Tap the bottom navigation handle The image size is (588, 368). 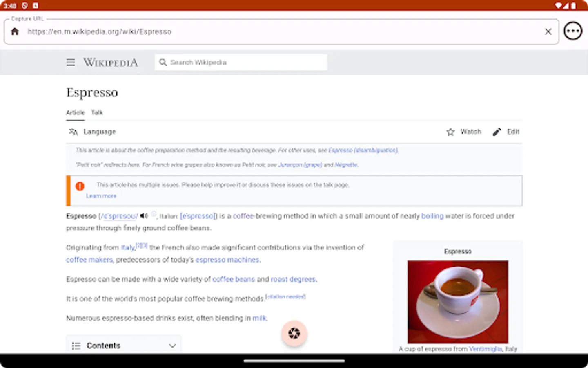294,361
